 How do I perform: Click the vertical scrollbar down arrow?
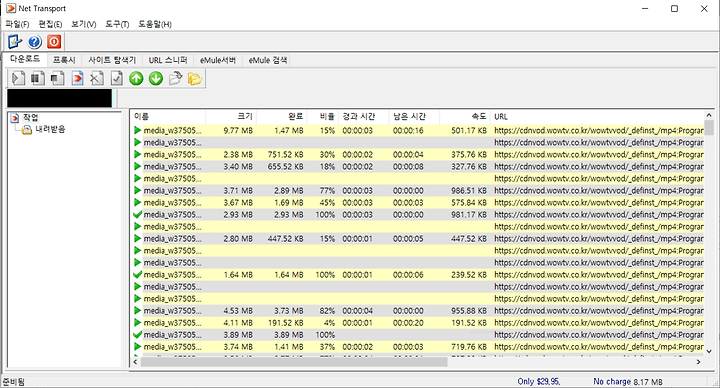709,352
